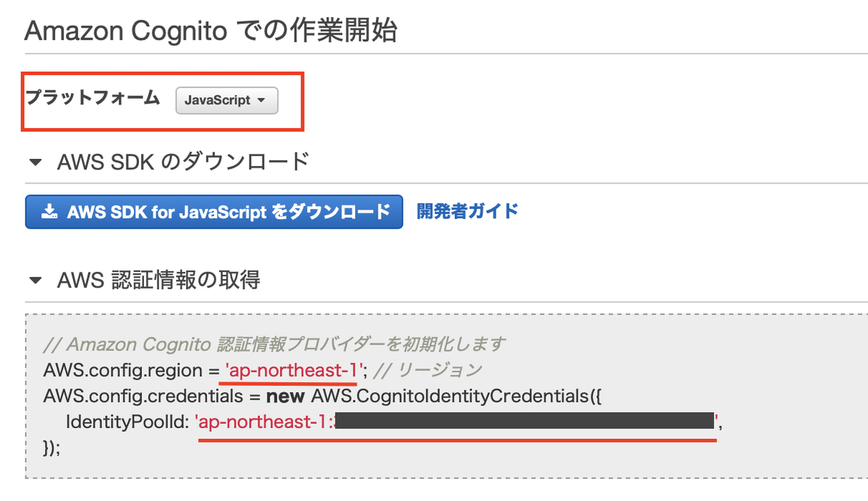
Task: Click the をダウンロード text on the blue button
Action: 332,212
